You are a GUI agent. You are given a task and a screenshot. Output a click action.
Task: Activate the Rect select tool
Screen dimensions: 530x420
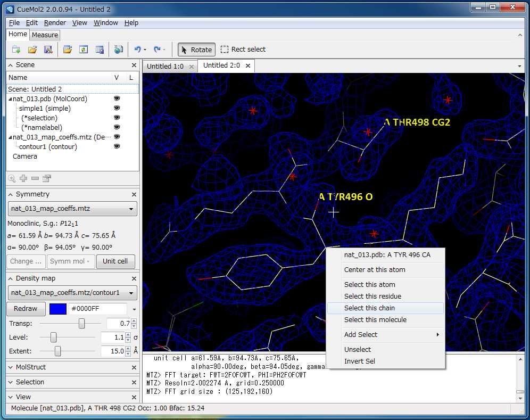point(243,50)
